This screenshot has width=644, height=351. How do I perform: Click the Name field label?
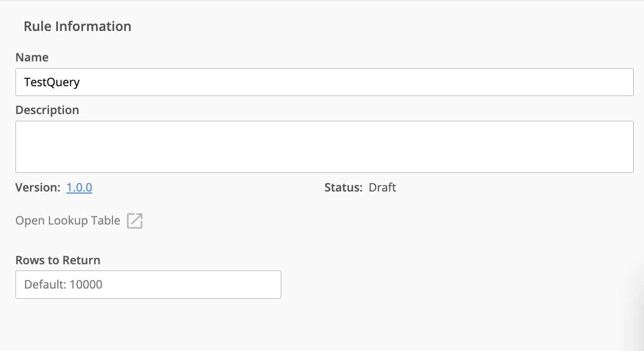tap(32, 57)
